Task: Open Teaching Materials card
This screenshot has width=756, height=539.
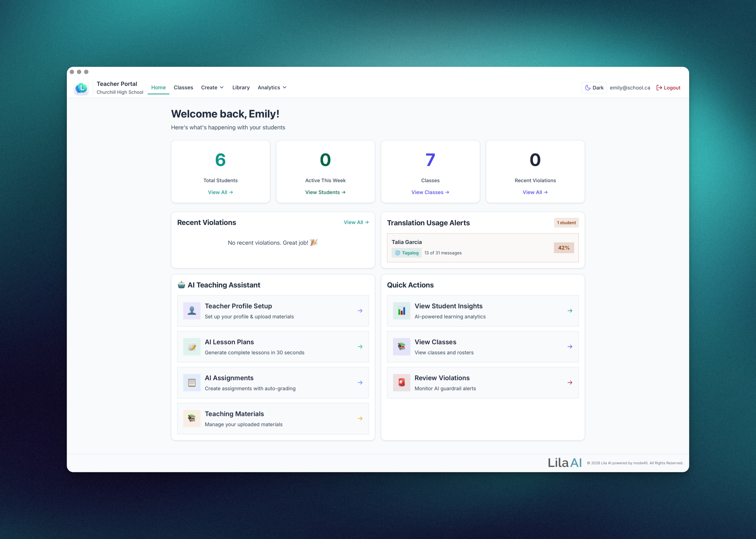Action: tap(273, 419)
